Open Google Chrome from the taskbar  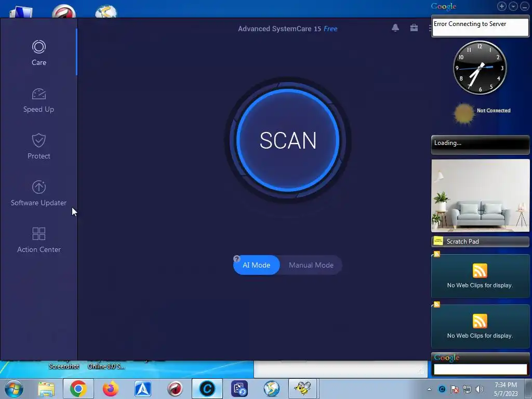tap(78, 389)
